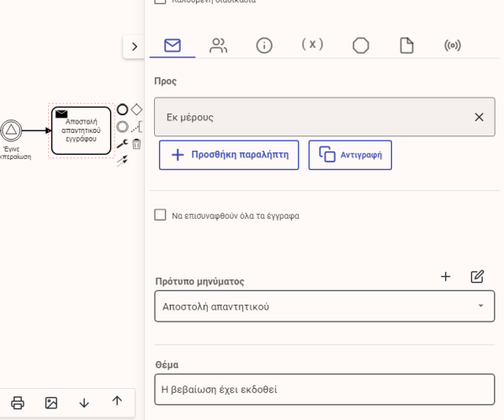This screenshot has height=420, width=504.
Task: Click the Θέμα subject input field
Action: tap(324, 390)
